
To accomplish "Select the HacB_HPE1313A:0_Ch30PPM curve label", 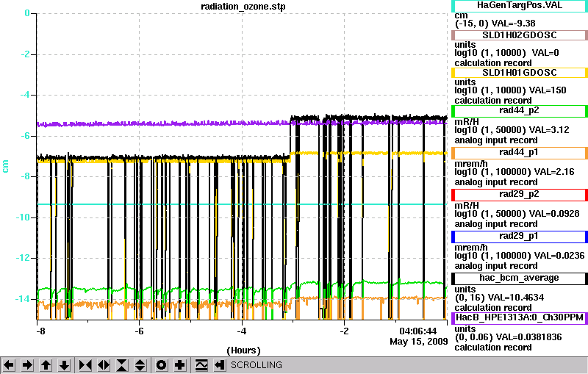I will 520,318.
